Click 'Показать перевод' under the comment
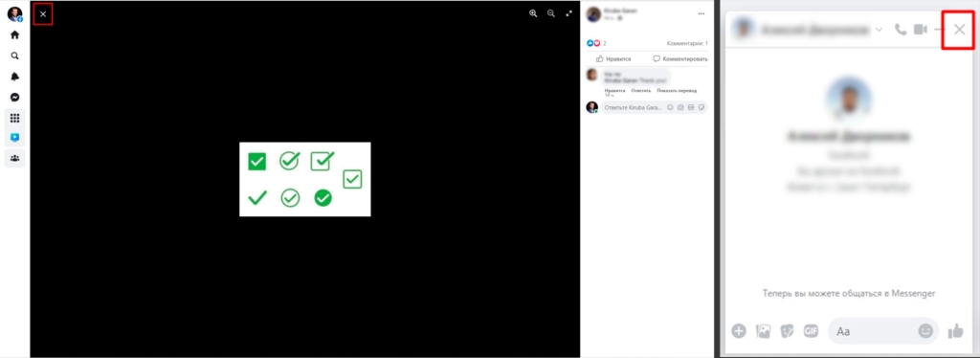Image resolution: width=980 pixels, height=358 pixels. tap(677, 91)
